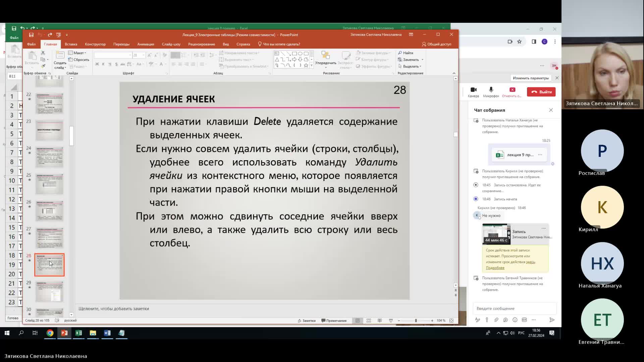The height and width of the screenshot is (362, 644).
Task: Start Slide Show from status bar icon
Action: click(x=391, y=321)
